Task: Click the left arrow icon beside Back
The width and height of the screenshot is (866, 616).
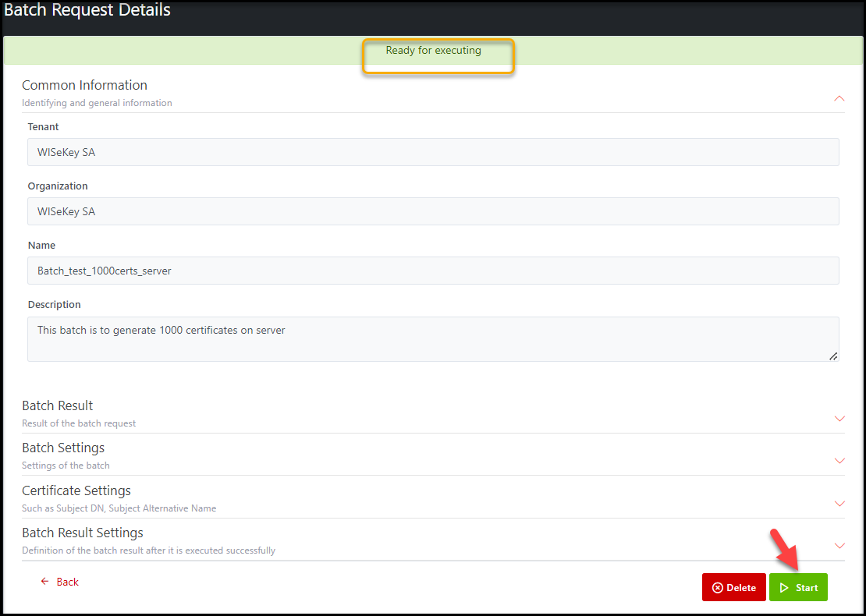Action: click(x=44, y=582)
